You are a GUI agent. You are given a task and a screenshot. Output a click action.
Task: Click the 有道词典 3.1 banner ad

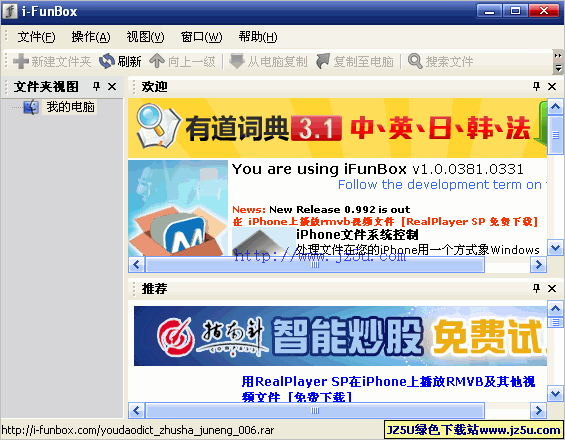(x=338, y=128)
